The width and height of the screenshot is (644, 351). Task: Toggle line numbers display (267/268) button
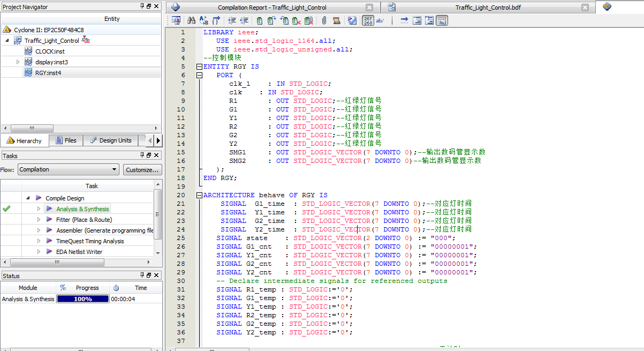[x=368, y=21]
